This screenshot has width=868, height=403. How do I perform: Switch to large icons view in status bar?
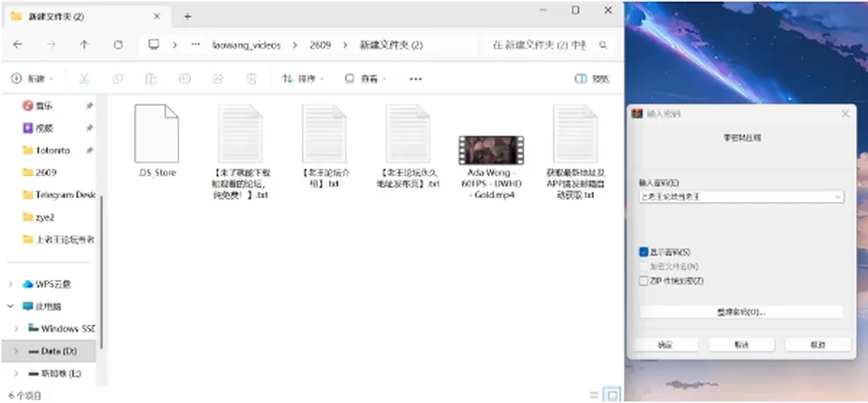coord(612,395)
